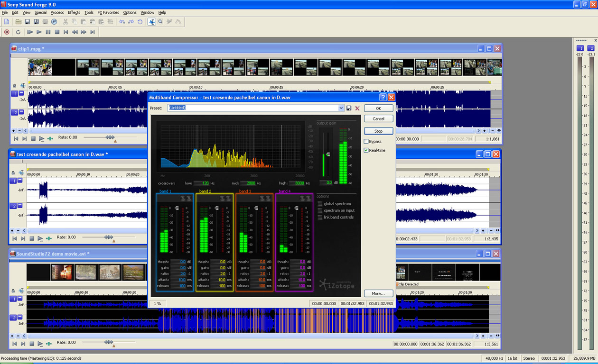Select the Magnify tool in the toolbar
Viewport: 598px width, 364px height.
point(160,22)
